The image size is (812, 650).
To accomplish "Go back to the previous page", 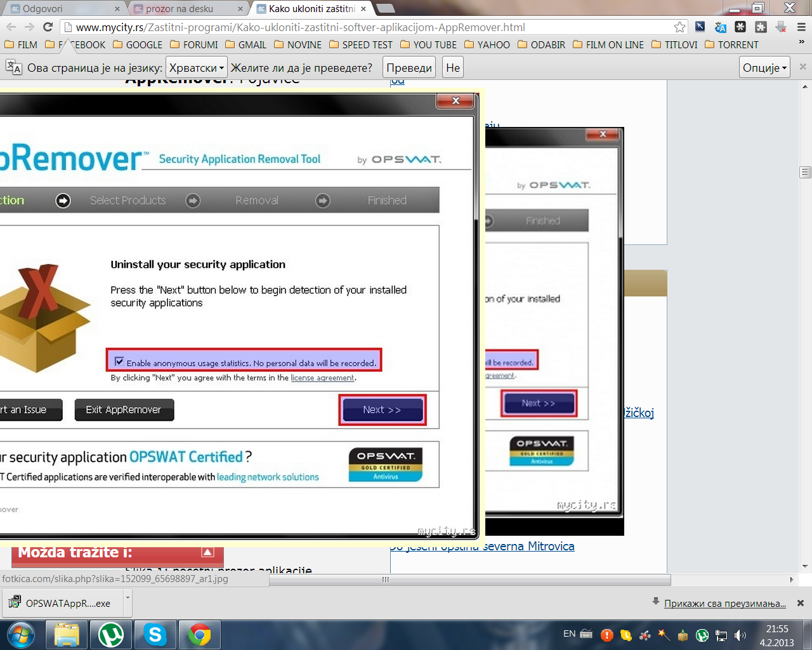I will (11, 27).
